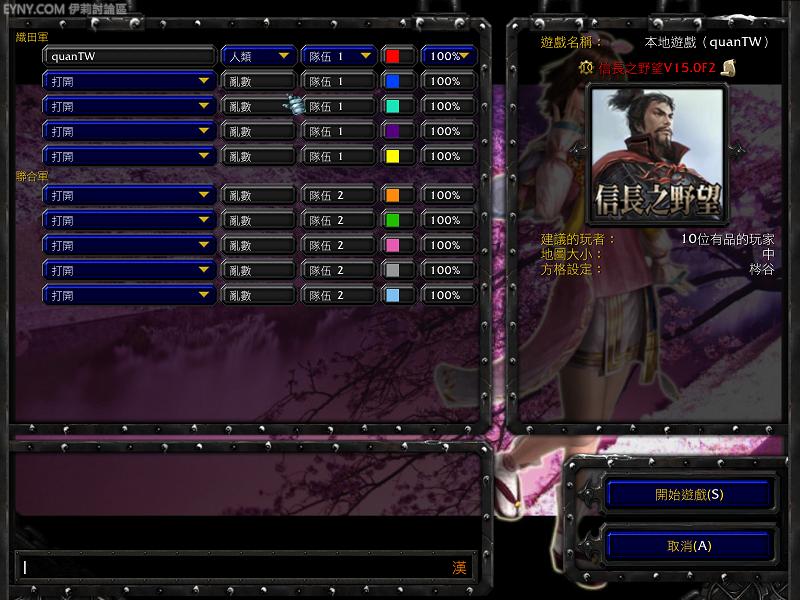Click the blue player color swatch
The width and height of the screenshot is (800, 600).
pyautogui.click(x=392, y=81)
